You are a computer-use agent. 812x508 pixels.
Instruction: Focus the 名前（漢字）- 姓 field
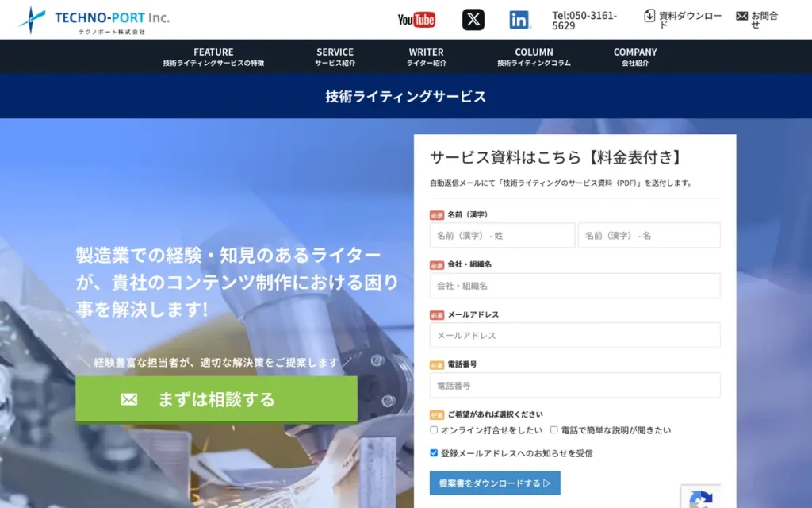(x=502, y=235)
